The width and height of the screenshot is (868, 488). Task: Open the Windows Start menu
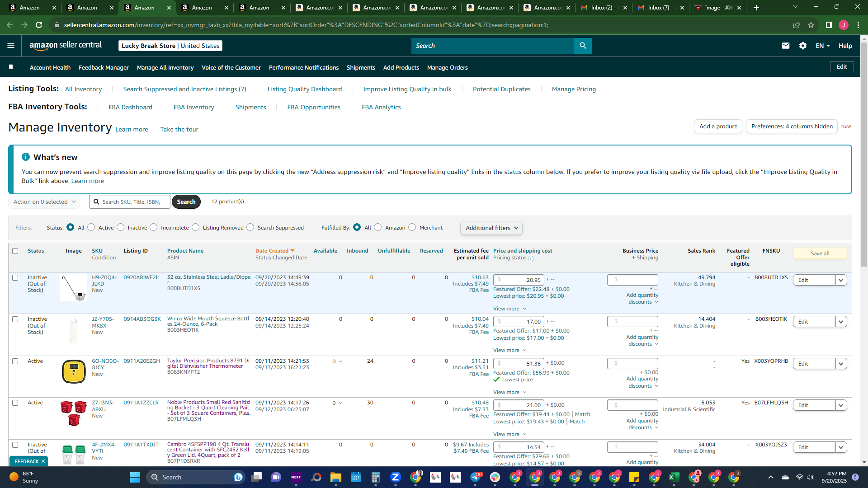tap(135, 477)
